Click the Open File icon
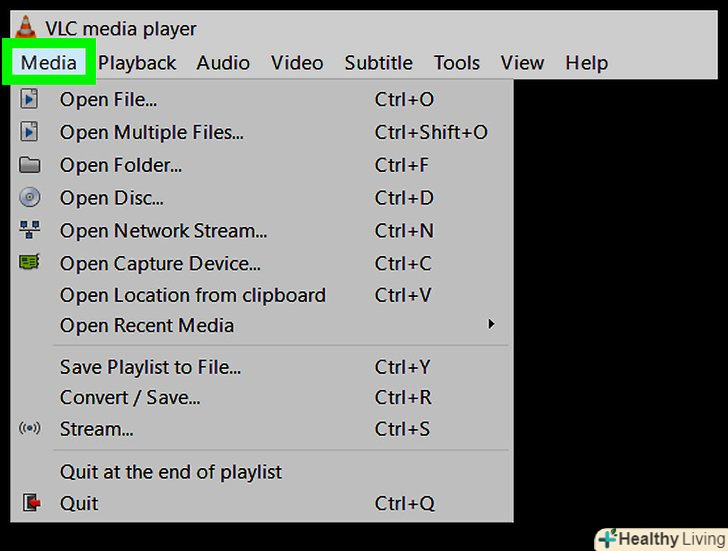This screenshot has height=551, width=728. point(30,99)
